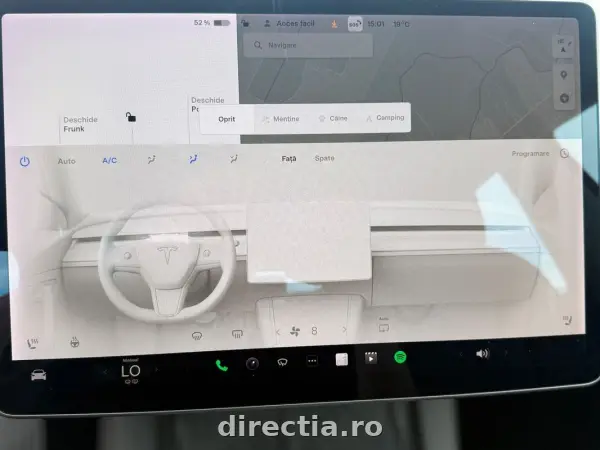This screenshot has height=450, width=600.
Task: Toggle Auto air recirculation icon
Action: [384, 326]
